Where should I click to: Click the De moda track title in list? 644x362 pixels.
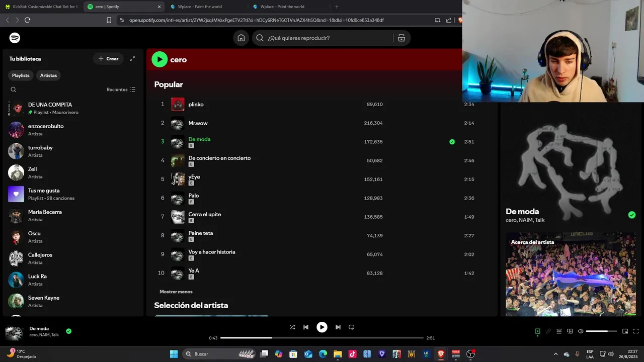click(x=199, y=139)
